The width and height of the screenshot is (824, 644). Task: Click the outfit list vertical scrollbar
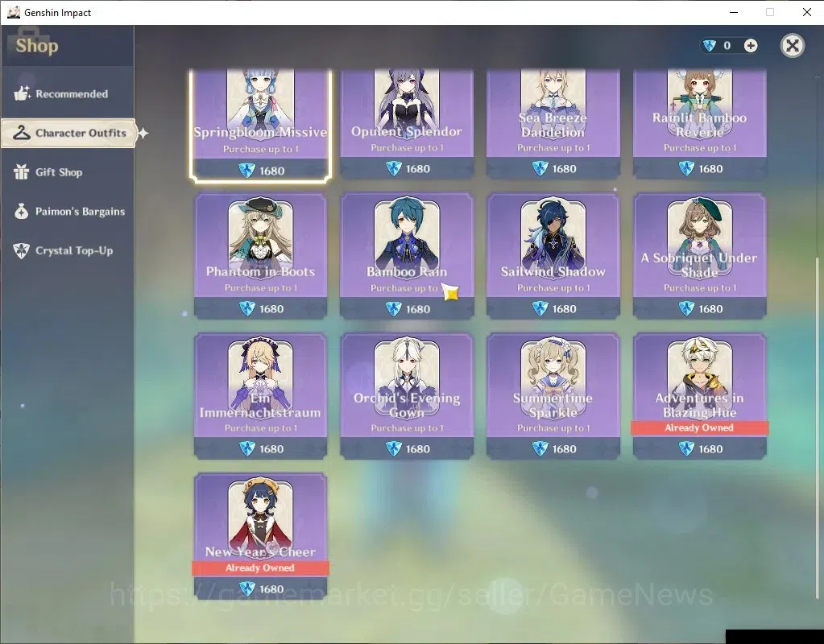(817, 427)
